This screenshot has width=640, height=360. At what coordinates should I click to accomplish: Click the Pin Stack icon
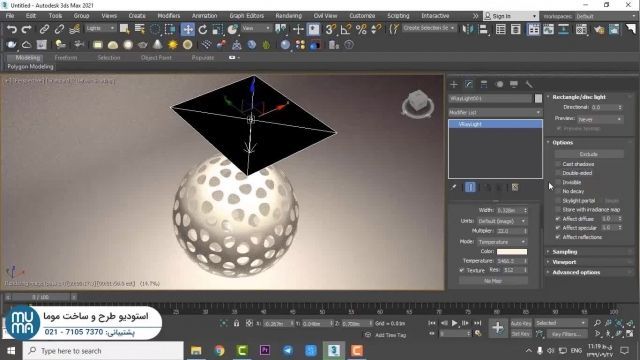click(454, 187)
